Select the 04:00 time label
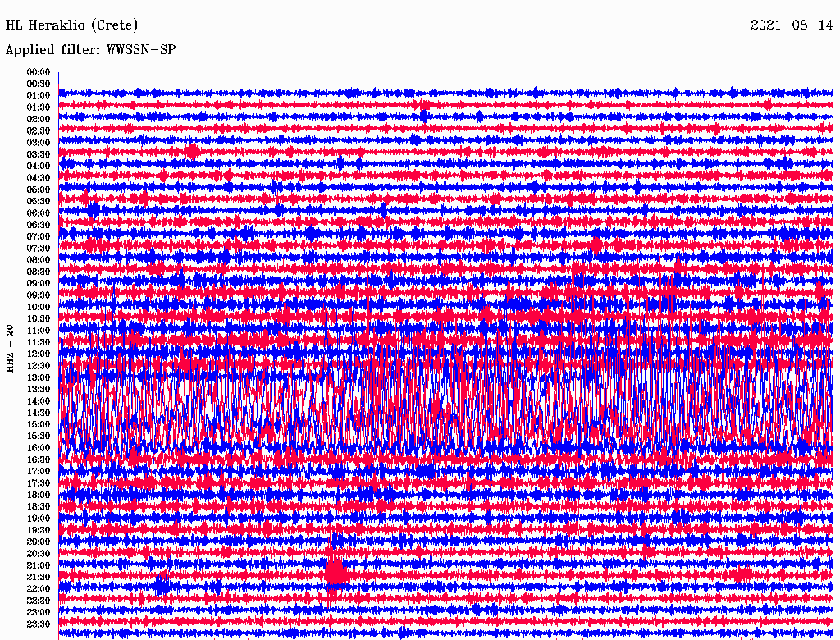 (39, 167)
